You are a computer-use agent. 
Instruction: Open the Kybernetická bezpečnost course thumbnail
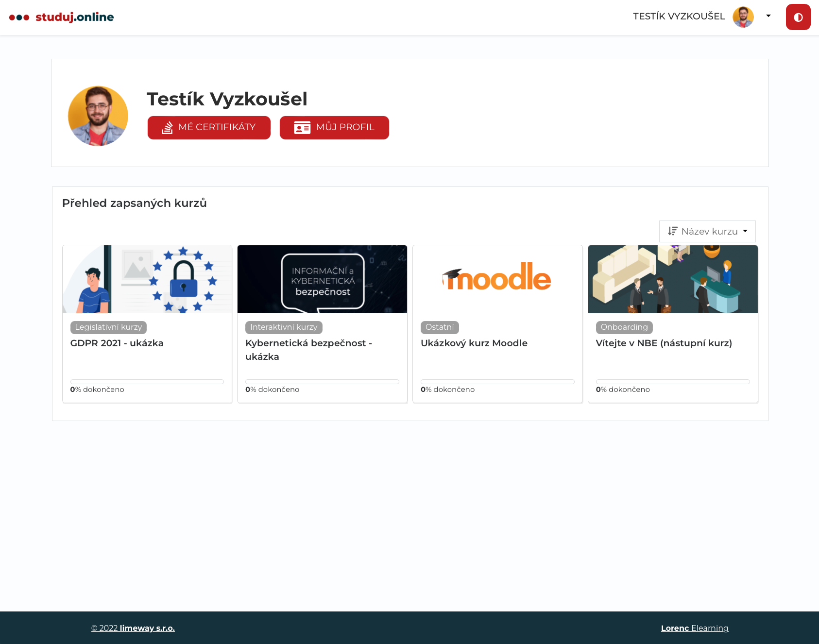322,279
